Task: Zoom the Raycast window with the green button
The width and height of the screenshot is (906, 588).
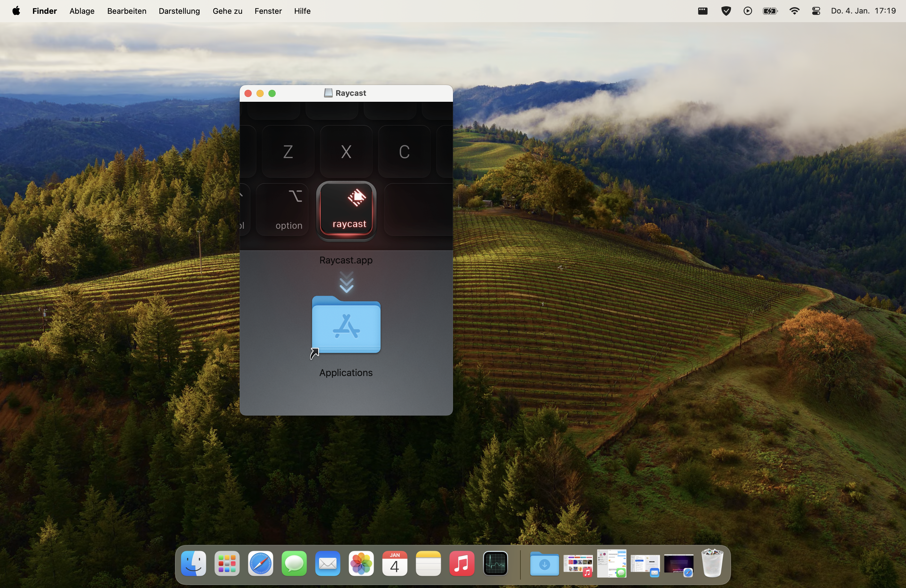Action: coord(272,94)
